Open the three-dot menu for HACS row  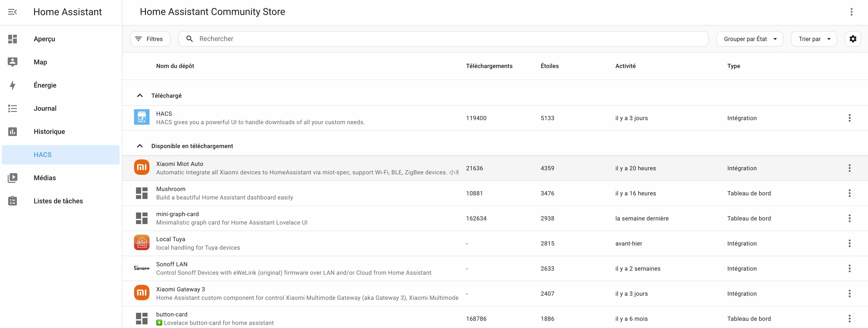click(849, 118)
